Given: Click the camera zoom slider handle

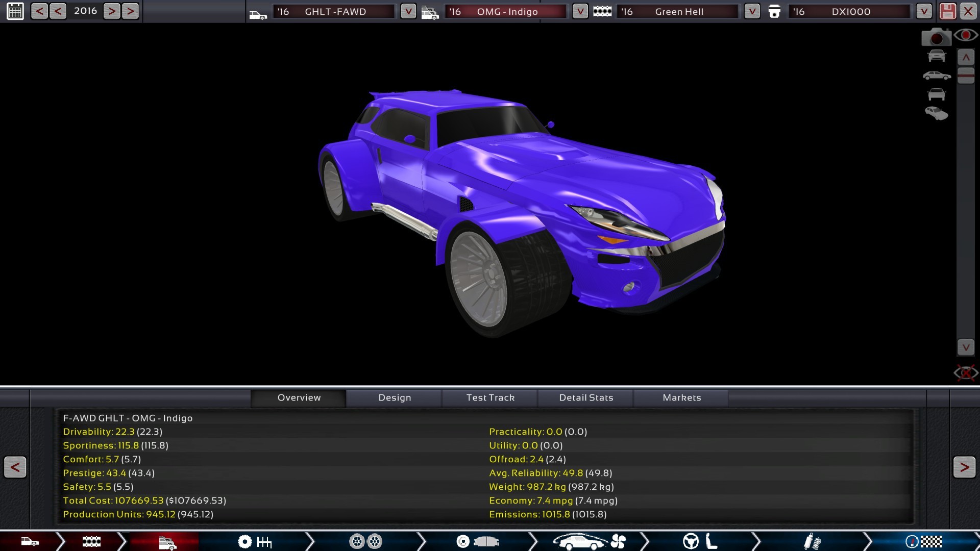Looking at the screenshot, I should (966, 76).
